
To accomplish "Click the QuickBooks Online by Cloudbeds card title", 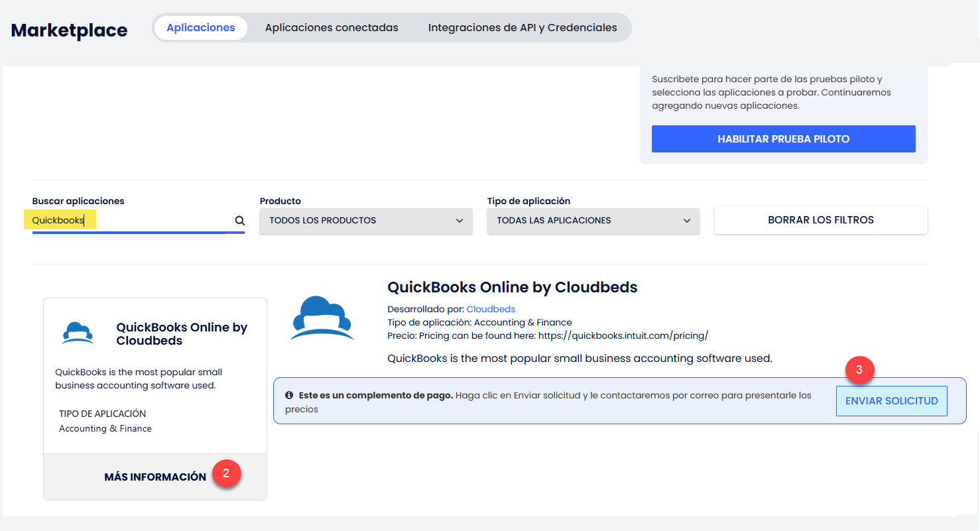I will coord(182,334).
